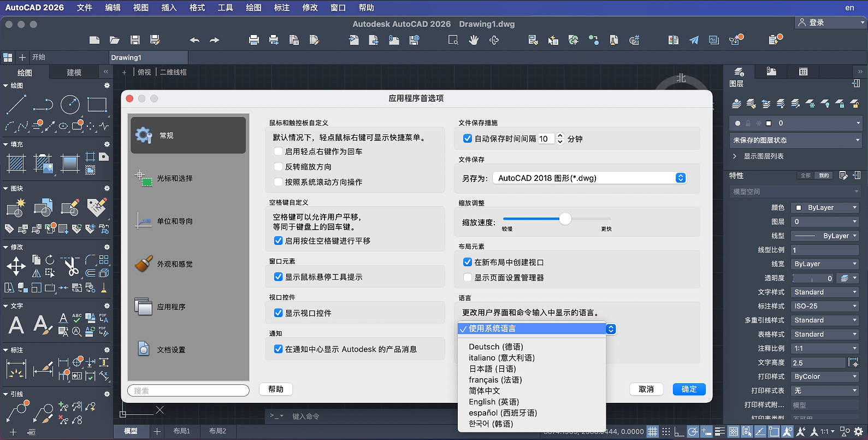868x440 pixels.
Task: Click the Save icon in the toolbar
Action: point(135,40)
